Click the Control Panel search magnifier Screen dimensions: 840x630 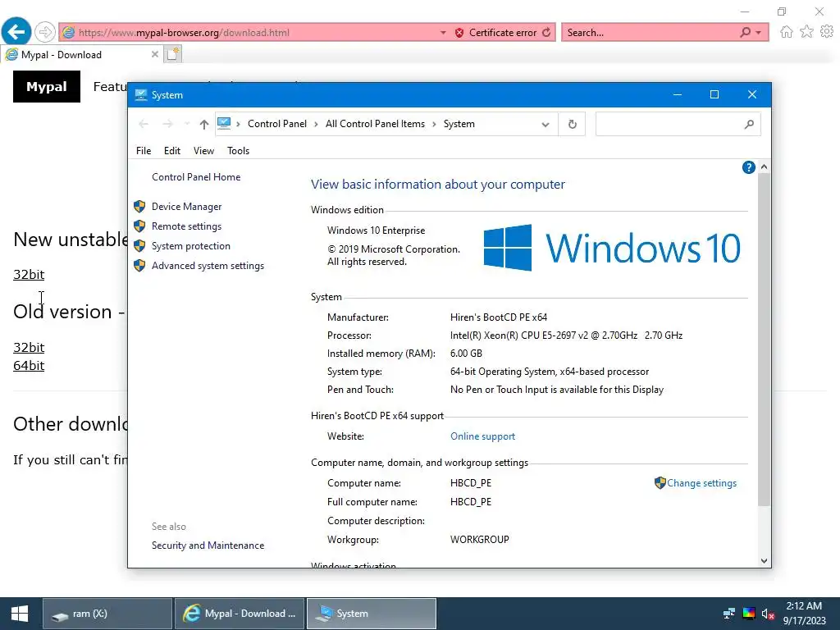[x=749, y=125]
